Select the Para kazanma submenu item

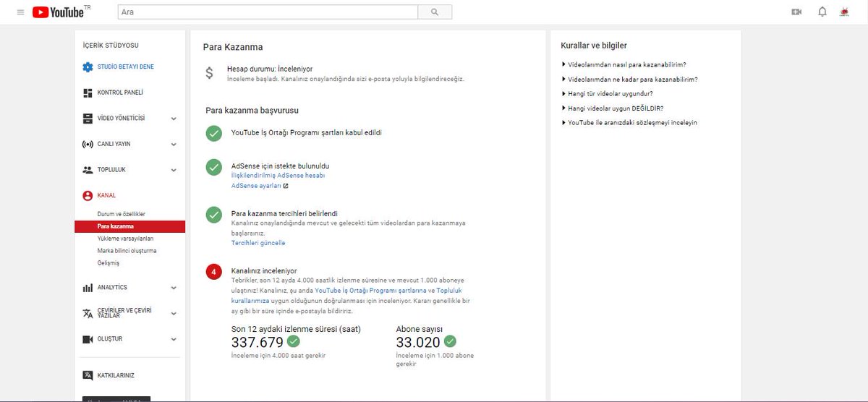tap(129, 226)
